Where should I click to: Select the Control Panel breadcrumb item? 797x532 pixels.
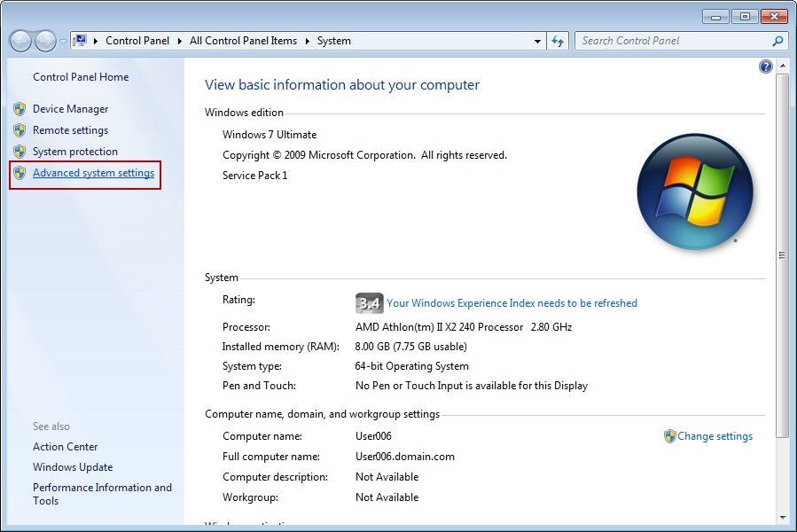(x=137, y=41)
